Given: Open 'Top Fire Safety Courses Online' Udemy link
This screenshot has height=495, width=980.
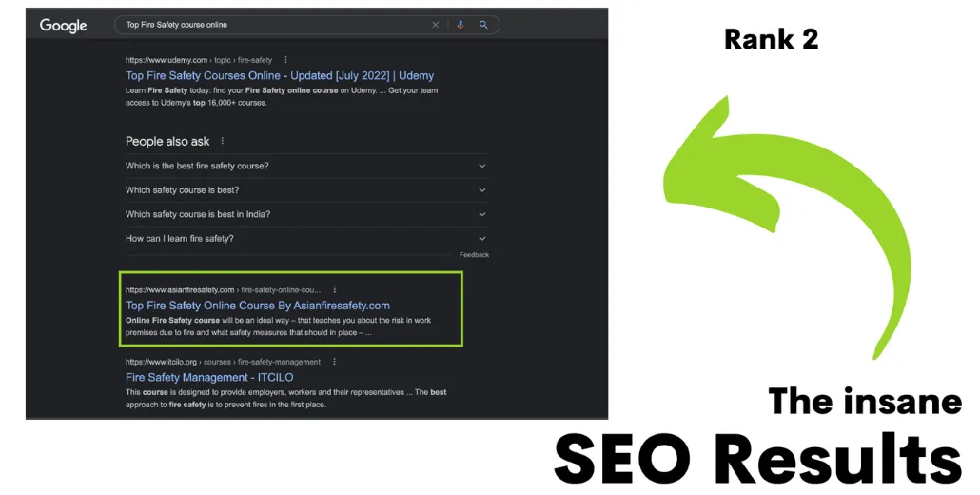Looking at the screenshot, I should pyautogui.click(x=280, y=75).
